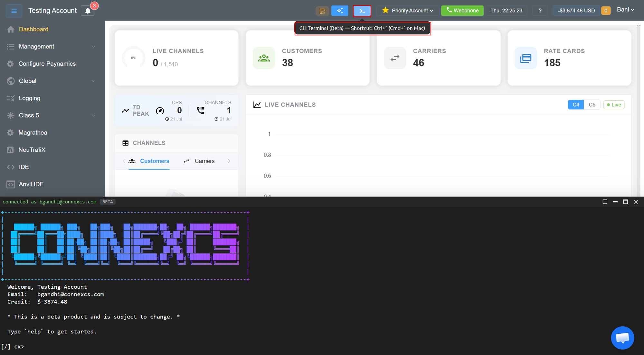The image size is (644, 355).
Task: Click the star icon beside Priority Account
Action: click(x=385, y=10)
